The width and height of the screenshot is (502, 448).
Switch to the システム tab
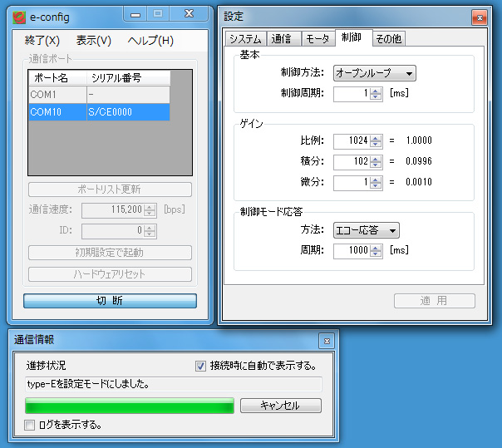(245, 39)
